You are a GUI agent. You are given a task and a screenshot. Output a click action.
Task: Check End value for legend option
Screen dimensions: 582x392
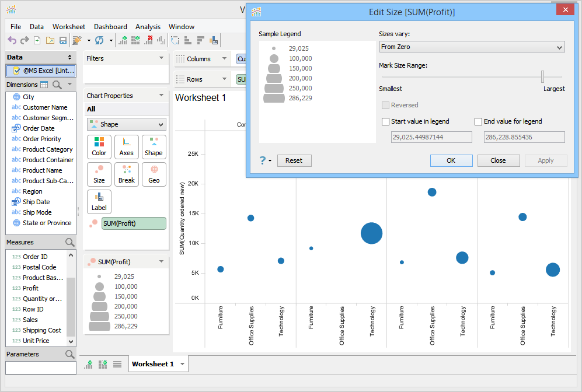pos(479,121)
